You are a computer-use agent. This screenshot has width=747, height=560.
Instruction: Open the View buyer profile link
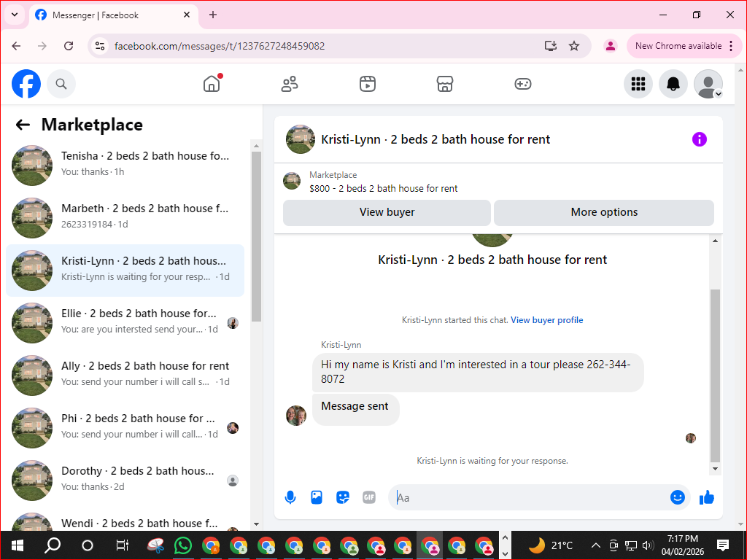(547, 320)
